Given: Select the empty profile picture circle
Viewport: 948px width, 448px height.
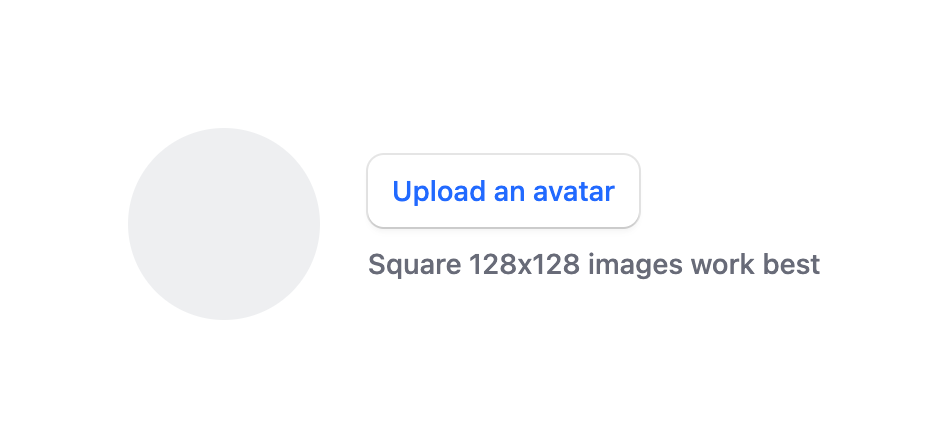Looking at the screenshot, I should (224, 224).
